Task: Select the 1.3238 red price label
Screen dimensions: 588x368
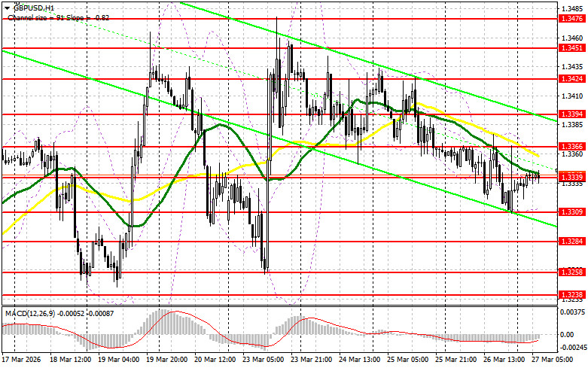Action: (572, 295)
